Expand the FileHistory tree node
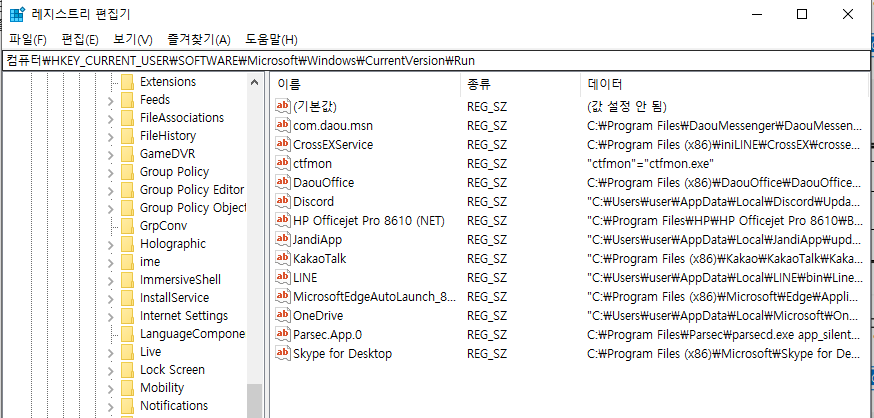Viewport: 874px width, 418px height. coord(110,137)
